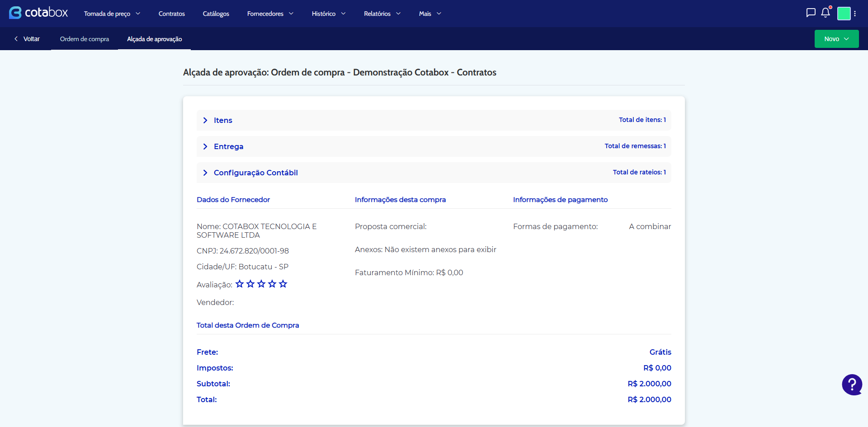Click the Subtotal value R$ 2.000,00
Screen dimensions: 868x427
[649, 384]
